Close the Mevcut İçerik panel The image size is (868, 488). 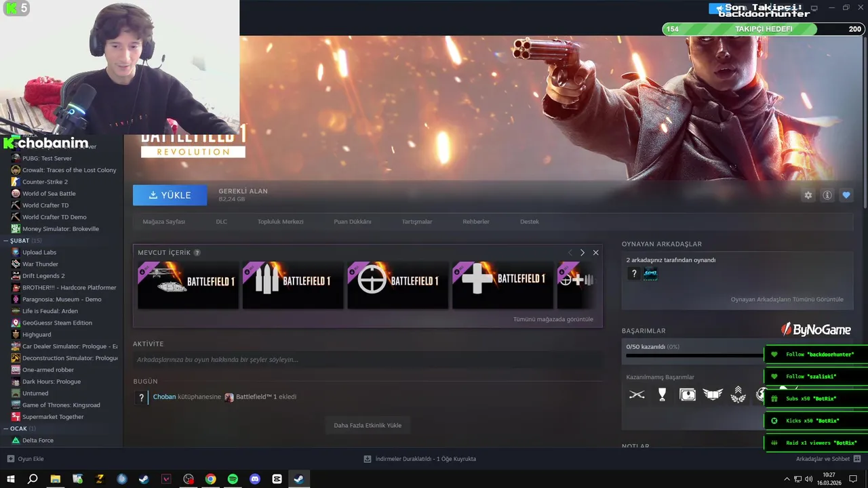click(x=595, y=253)
